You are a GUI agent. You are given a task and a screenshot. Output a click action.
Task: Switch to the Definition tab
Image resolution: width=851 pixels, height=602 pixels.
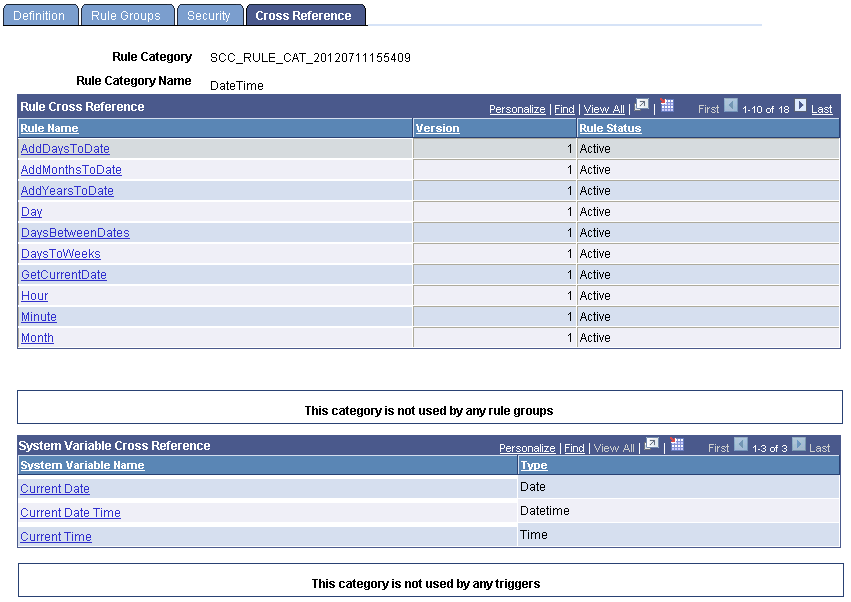coord(39,14)
